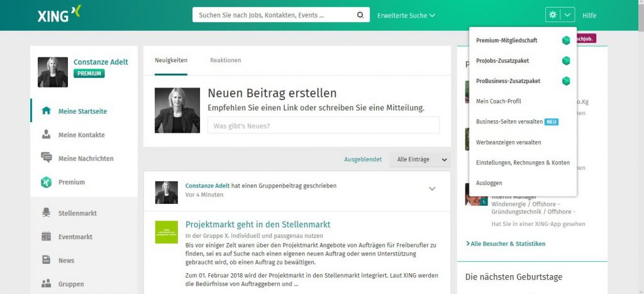
Task: Expand the account dropdown chevron beside gear
Action: (567, 15)
